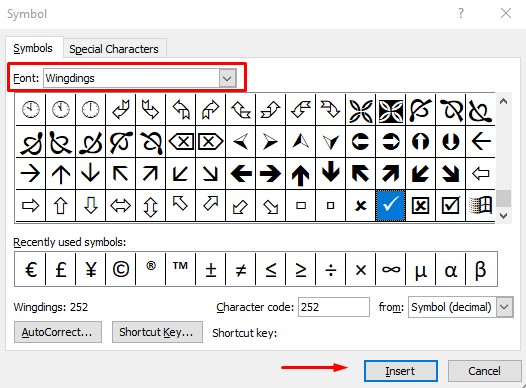Select the hollow right arrow symbol
The image size is (526, 388).
coord(30,205)
